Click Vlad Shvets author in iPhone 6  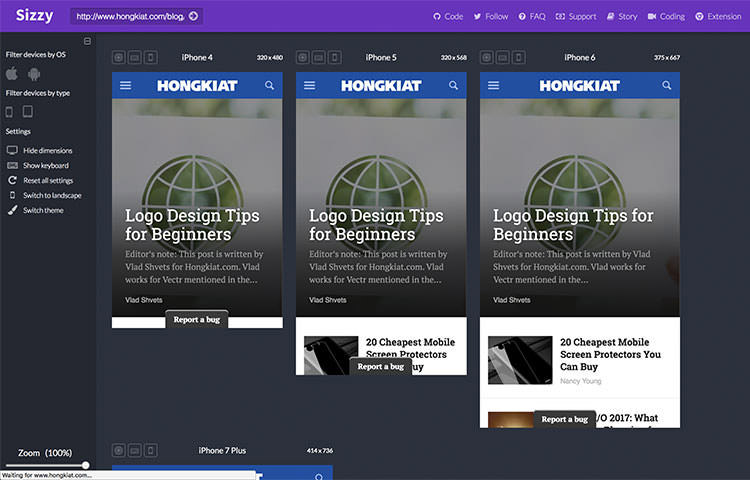(x=512, y=300)
